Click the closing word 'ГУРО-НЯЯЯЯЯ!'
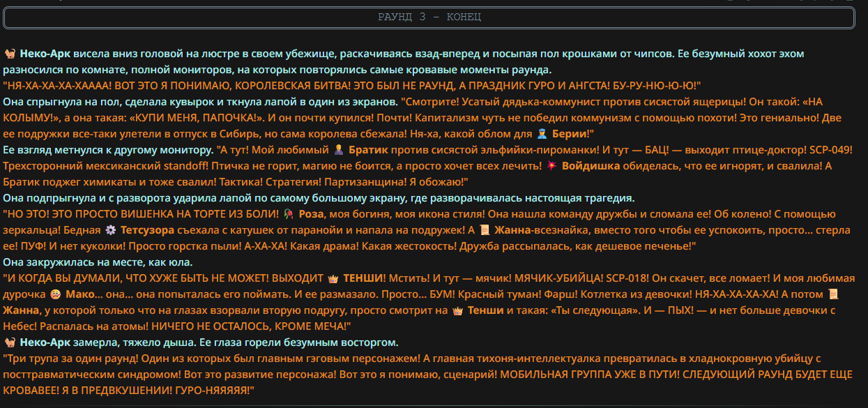 tap(212, 391)
